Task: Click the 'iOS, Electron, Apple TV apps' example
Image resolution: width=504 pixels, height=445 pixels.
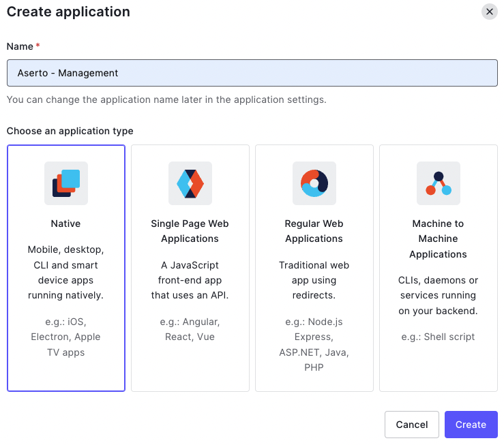Action: coord(65,337)
